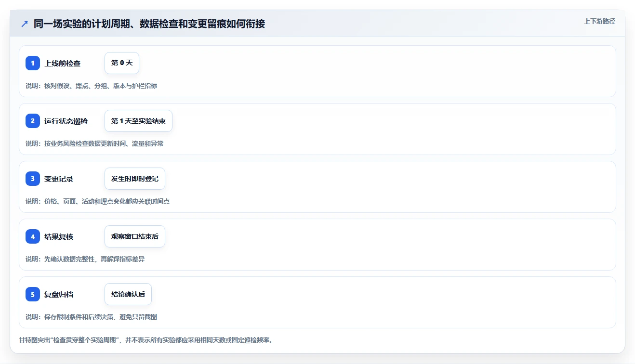The image size is (635, 364).
Task: Click the 结论确认后 timing pill
Action: (x=128, y=294)
